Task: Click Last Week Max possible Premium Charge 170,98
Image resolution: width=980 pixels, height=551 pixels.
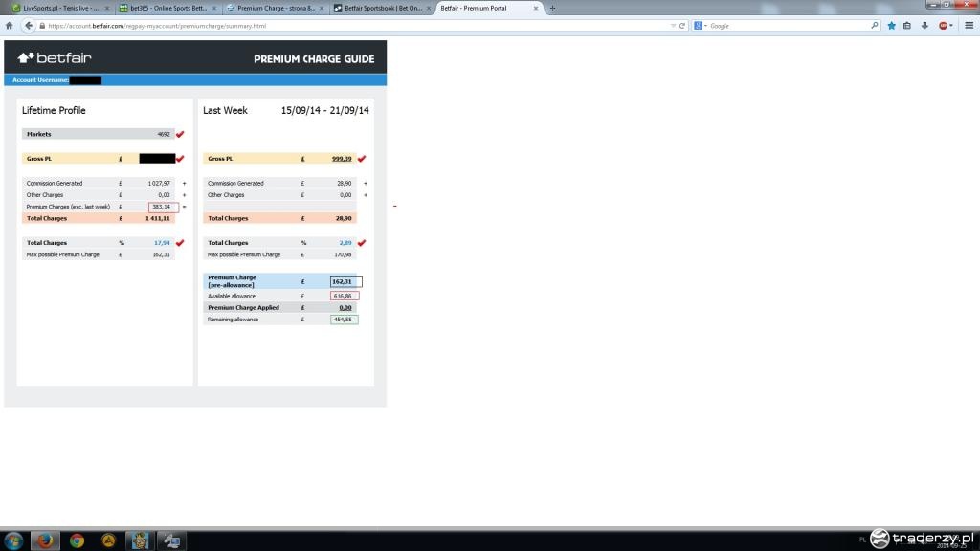Action: (x=343, y=254)
